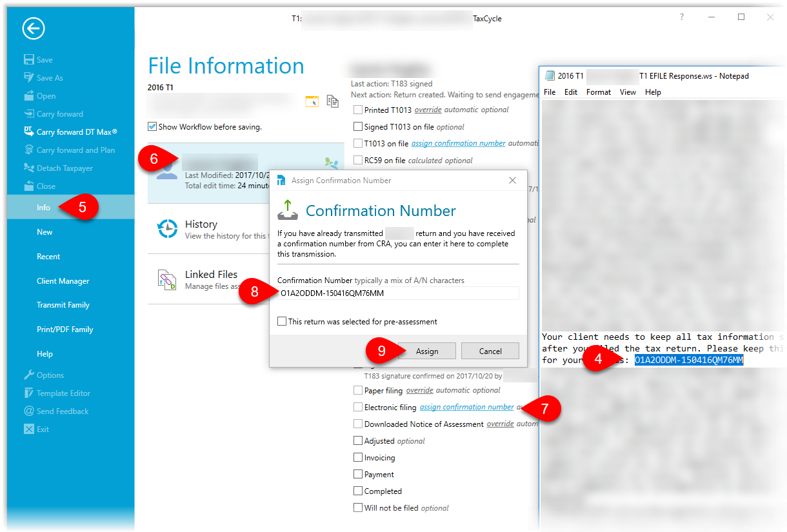Click the Open folder icon
787x532 pixels.
pyautogui.click(x=28, y=95)
